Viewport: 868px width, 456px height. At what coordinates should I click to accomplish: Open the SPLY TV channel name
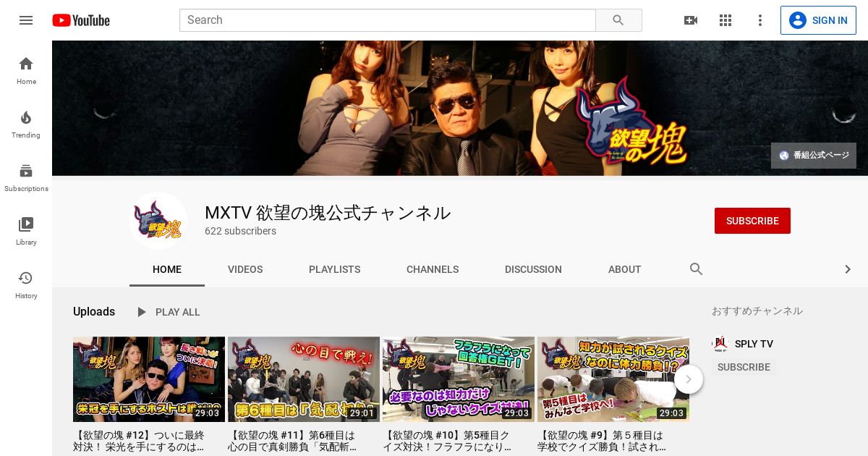[x=754, y=344]
